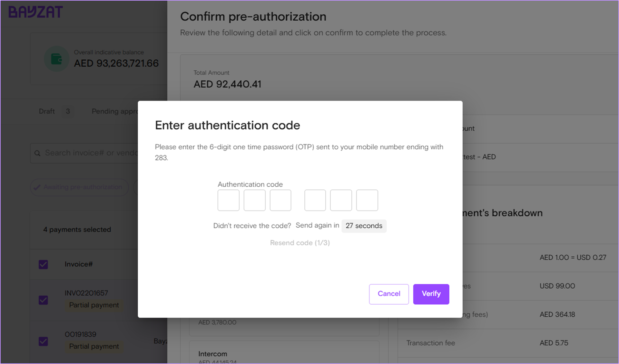Click the third authentication code box

280,200
